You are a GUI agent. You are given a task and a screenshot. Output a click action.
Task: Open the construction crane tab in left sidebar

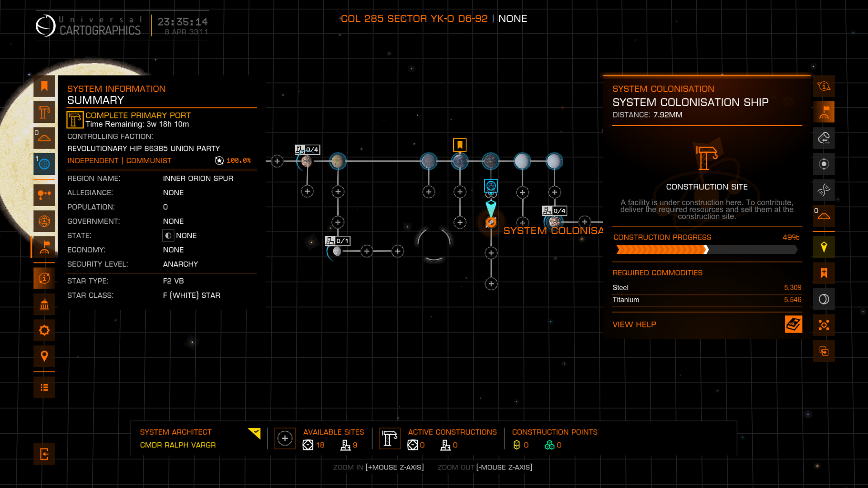tap(44, 113)
